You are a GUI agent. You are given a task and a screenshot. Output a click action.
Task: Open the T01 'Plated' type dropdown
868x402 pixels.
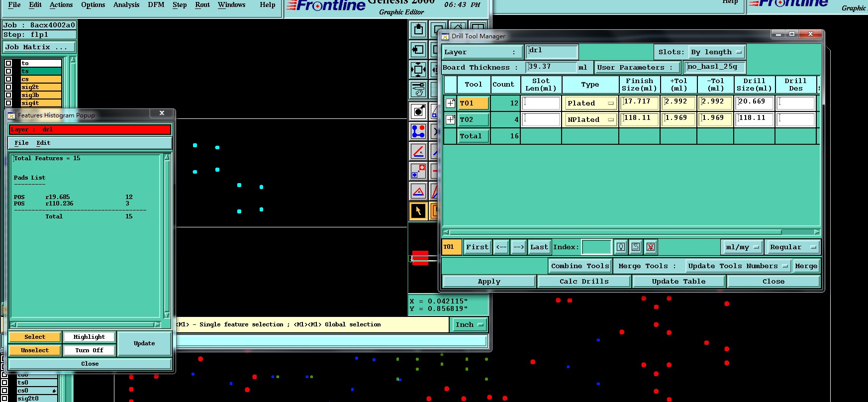click(x=590, y=103)
